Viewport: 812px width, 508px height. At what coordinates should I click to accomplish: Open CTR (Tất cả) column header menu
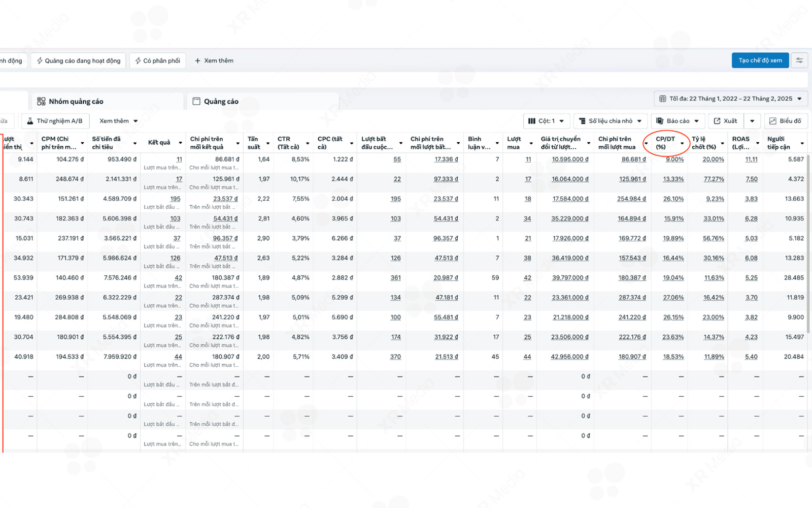[308, 143]
